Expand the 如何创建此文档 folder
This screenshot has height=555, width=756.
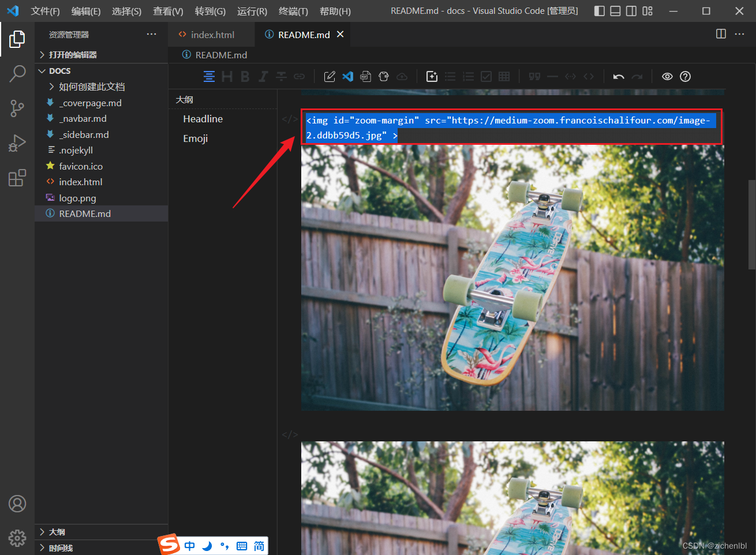(x=101, y=87)
